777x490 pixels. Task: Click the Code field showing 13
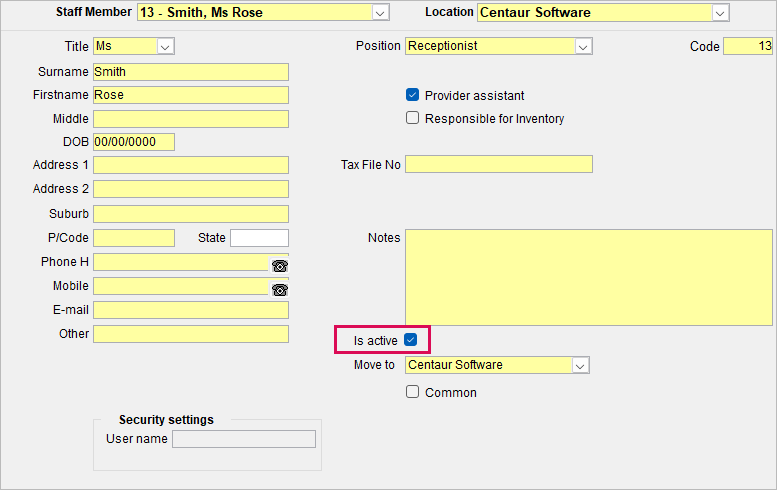tap(748, 47)
